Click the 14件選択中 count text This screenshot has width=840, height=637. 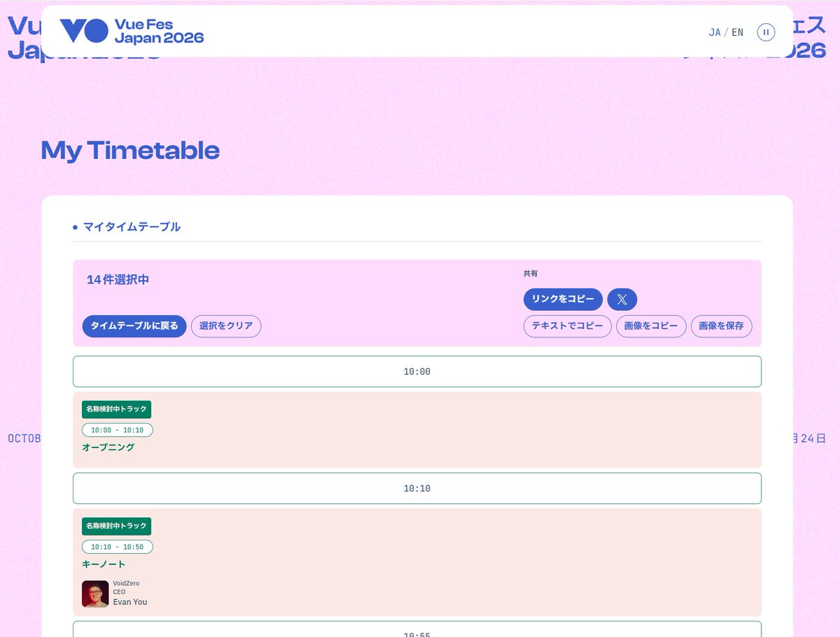point(118,280)
